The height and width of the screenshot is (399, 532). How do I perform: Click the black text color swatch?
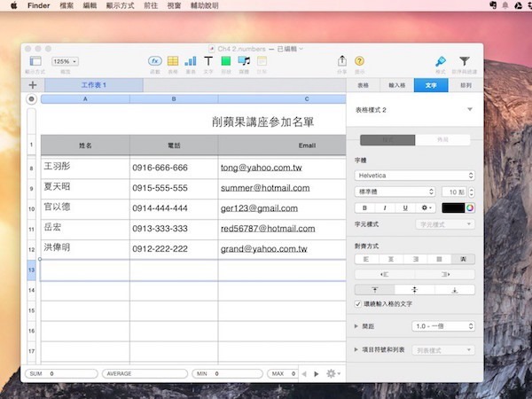(x=453, y=208)
